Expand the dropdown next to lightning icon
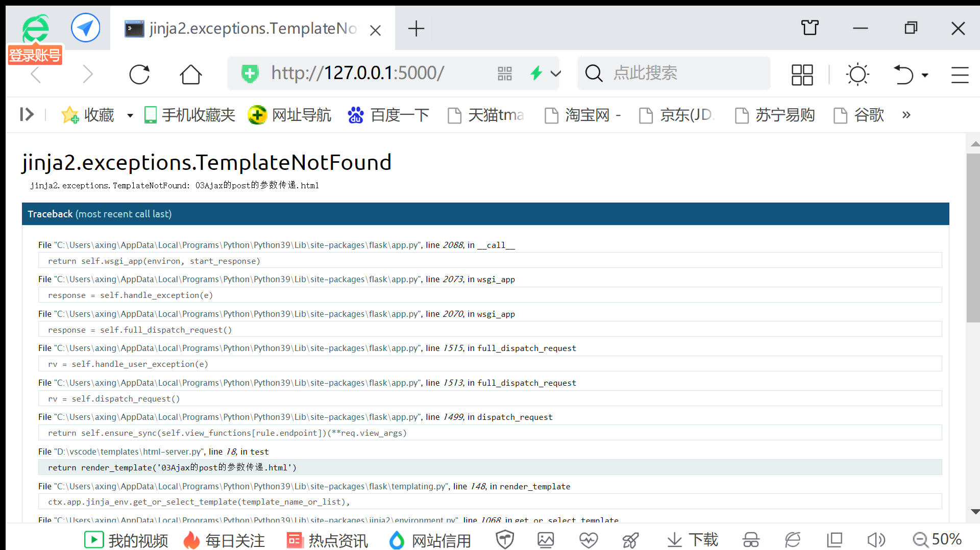 click(x=555, y=73)
